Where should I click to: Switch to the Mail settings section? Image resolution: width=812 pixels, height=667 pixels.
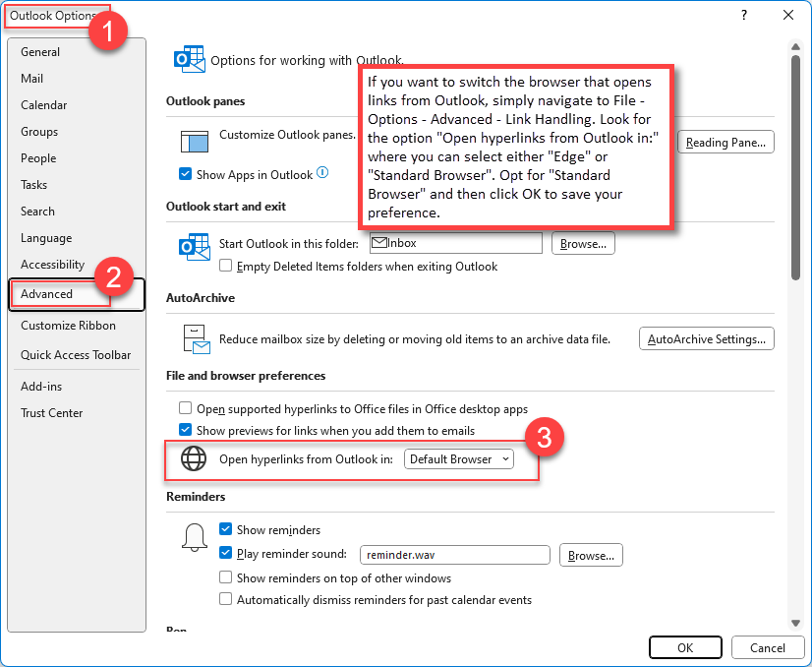pyautogui.click(x=33, y=78)
